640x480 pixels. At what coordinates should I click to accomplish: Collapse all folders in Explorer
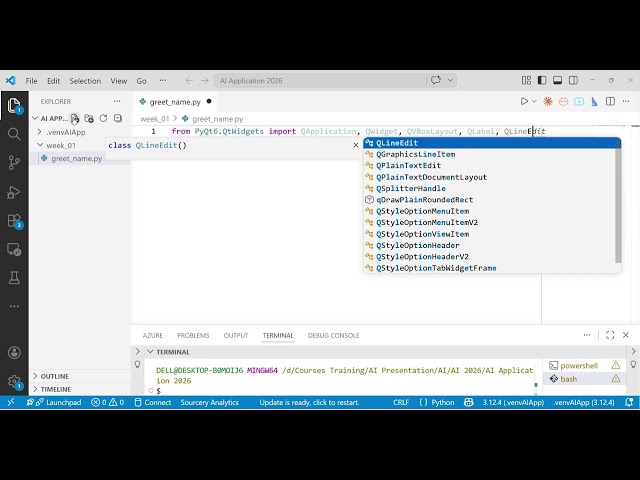(118, 118)
